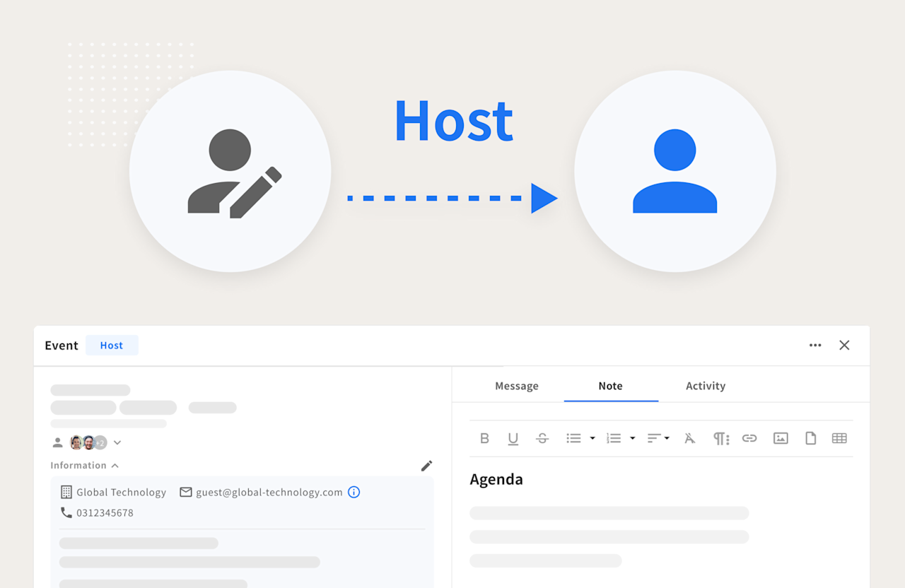Screen dimensions: 905x588
Task: Insert an image into the note
Action: point(780,438)
